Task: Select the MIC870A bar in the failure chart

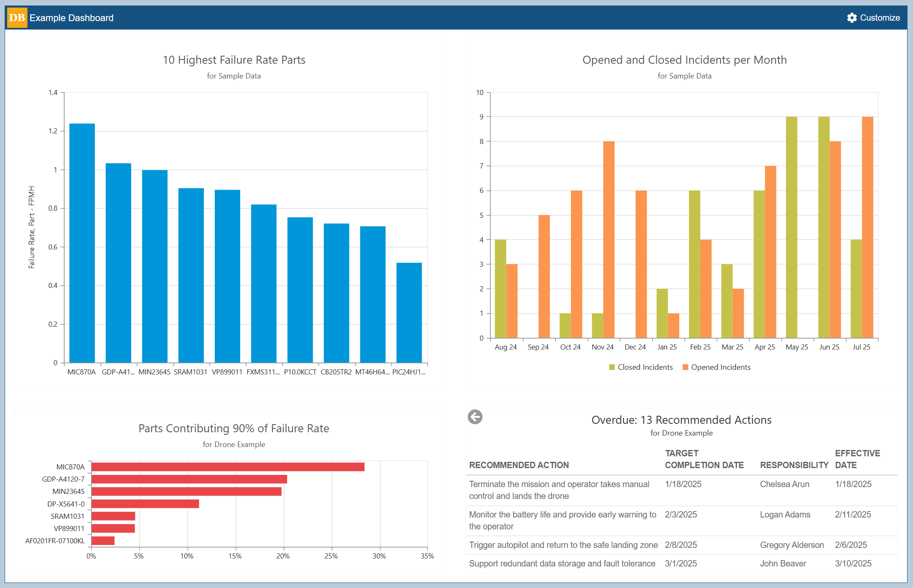Action: pyautogui.click(x=82, y=241)
